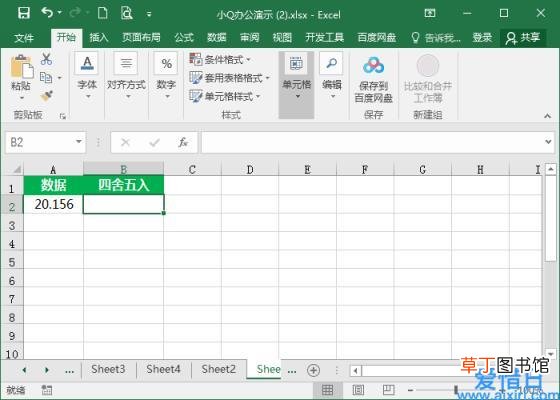Click the horizontal scrollbar left arrow
Image resolution: width=560 pixels, height=400 pixels.
pos(355,370)
